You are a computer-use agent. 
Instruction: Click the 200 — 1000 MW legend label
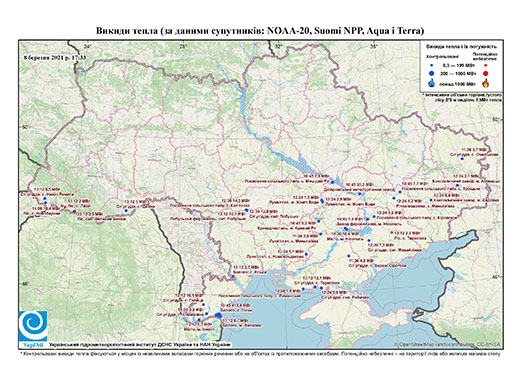point(457,73)
